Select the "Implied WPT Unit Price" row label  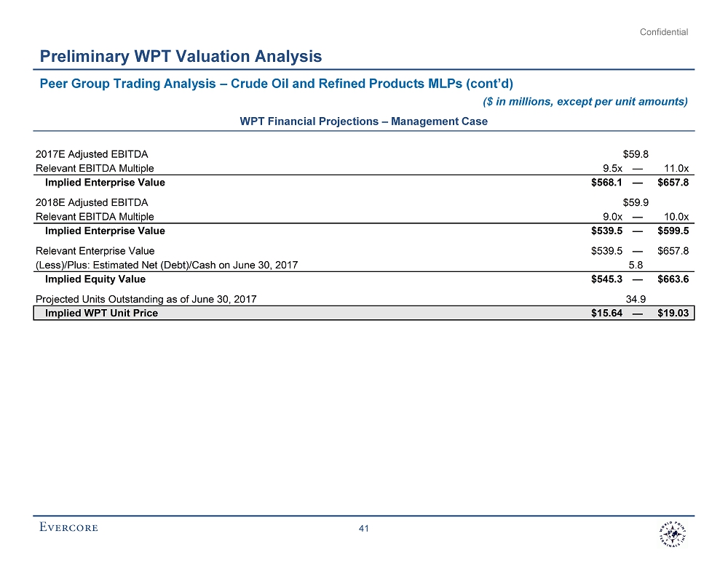pyautogui.click(x=101, y=314)
